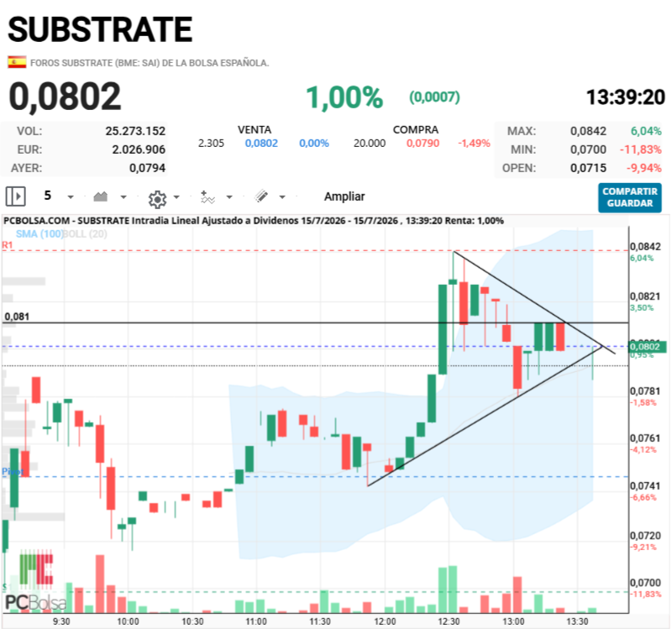Click the 0,0821 price axis label
Viewport: 672px width, 629px height.
(x=645, y=296)
